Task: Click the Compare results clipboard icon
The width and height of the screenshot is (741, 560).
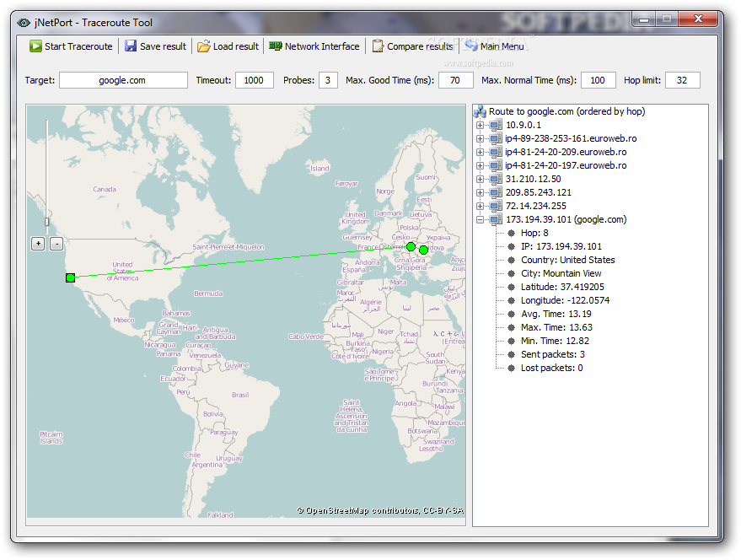Action: [378, 46]
